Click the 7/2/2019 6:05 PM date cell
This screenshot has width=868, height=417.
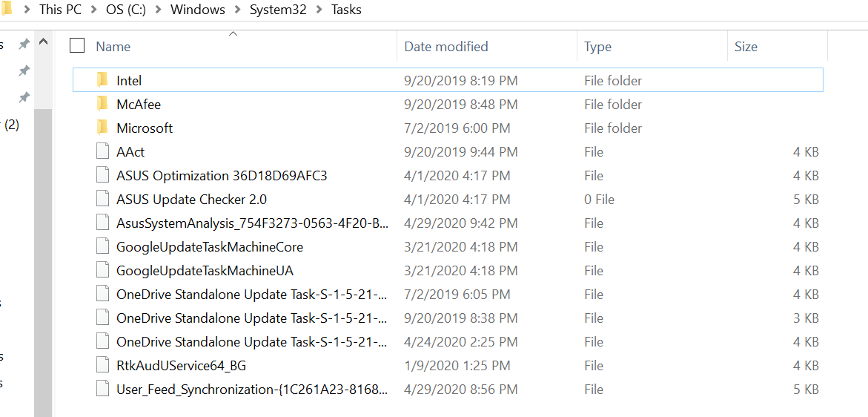click(457, 295)
